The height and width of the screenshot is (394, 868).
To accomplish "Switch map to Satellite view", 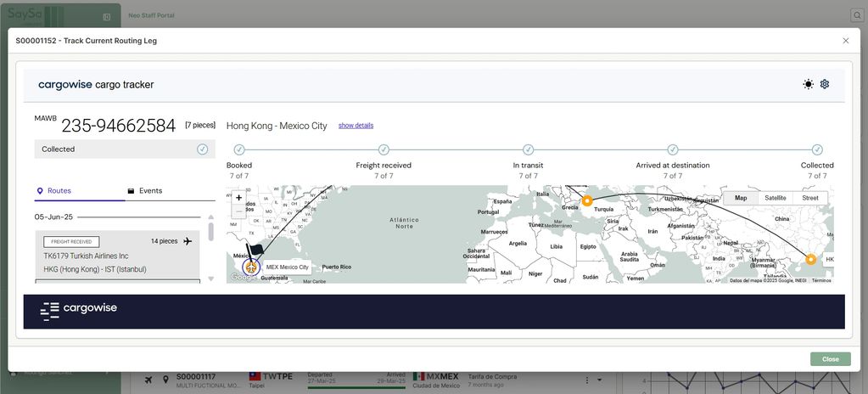I will [x=775, y=198].
